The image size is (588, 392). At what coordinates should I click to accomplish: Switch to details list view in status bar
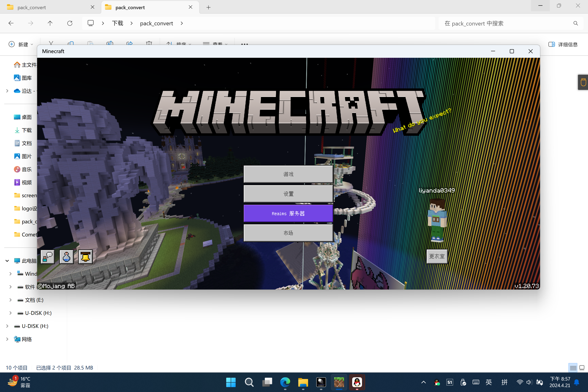tap(573, 368)
